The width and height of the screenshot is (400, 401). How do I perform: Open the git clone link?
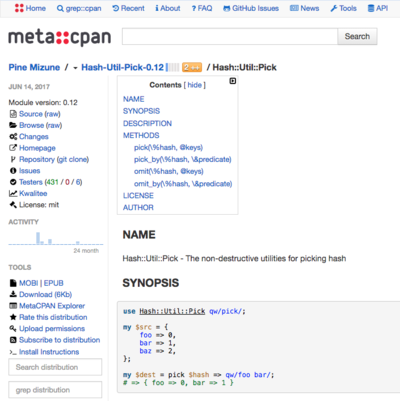tap(73, 159)
